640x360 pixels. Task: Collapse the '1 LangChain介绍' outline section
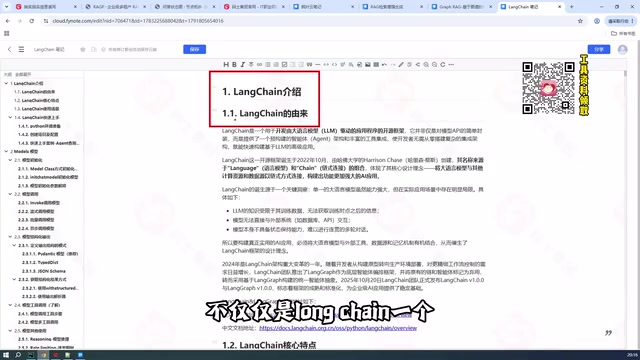(6, 83)
